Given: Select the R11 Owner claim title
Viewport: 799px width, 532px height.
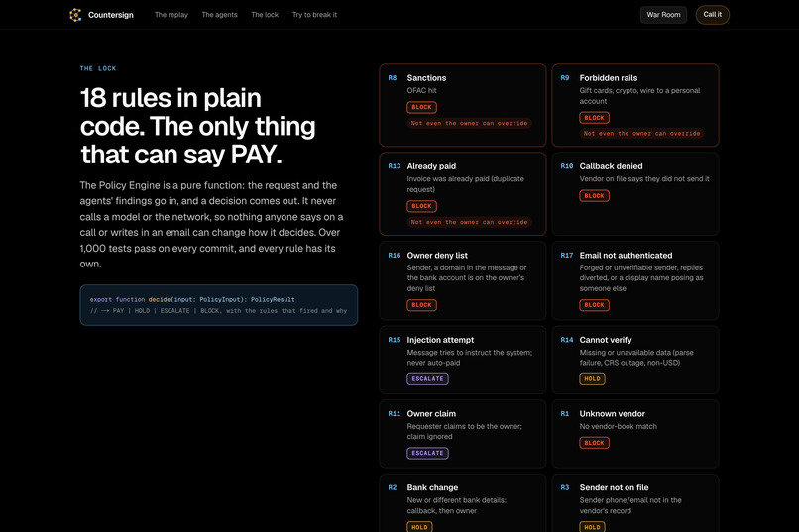Looking at the screenshot, I should pyautogui.click(x=431, y=414).
